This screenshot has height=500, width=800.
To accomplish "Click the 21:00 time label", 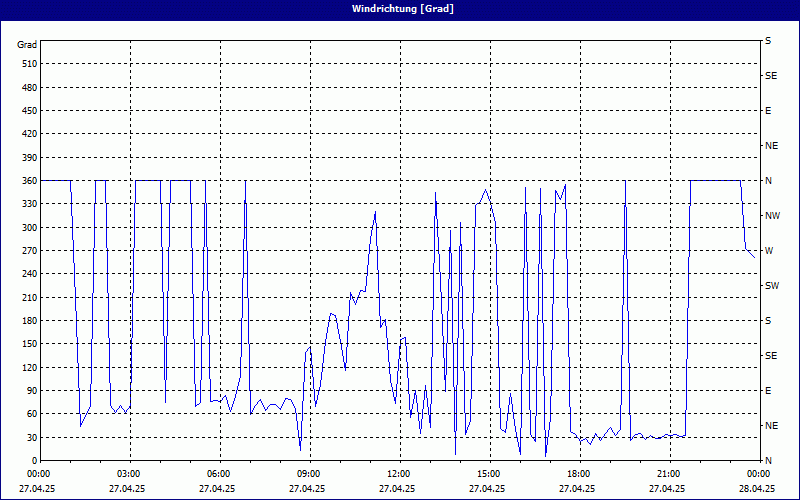I will click(x=668, y=473).
